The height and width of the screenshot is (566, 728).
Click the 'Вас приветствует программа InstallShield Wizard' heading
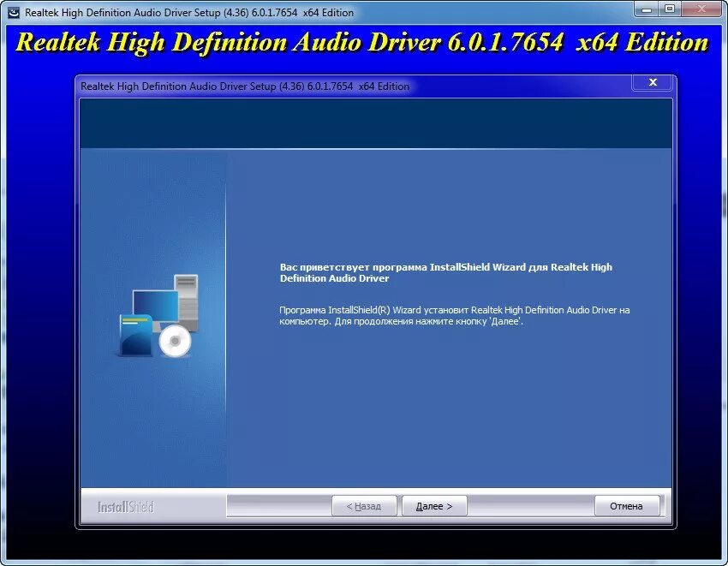[x=445, y=272]
